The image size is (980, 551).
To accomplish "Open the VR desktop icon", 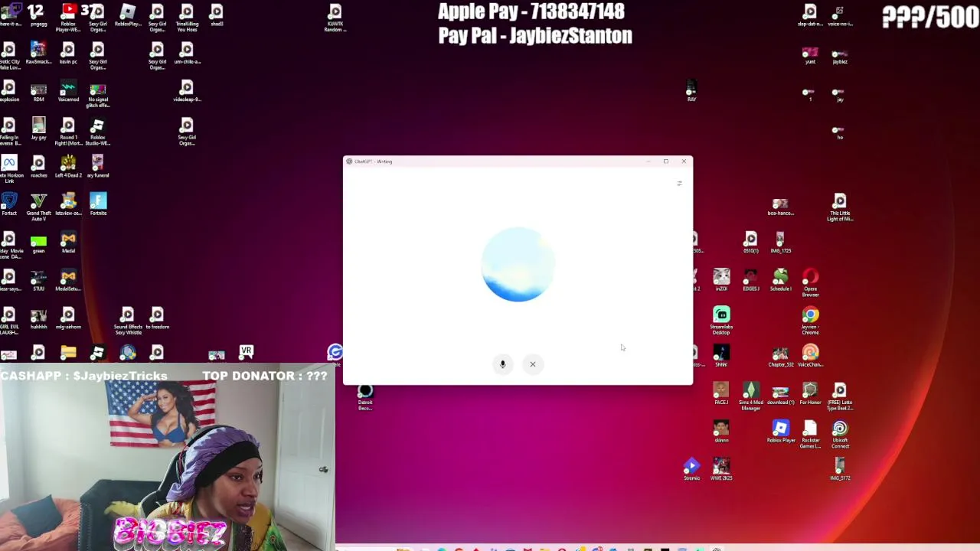I will click(x=246, y=351).
